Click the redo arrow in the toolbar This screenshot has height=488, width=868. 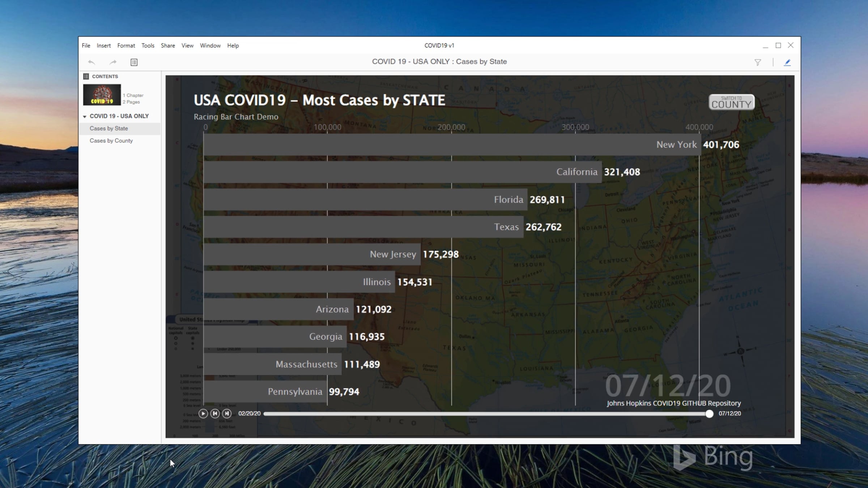click(x=113, y=62)
